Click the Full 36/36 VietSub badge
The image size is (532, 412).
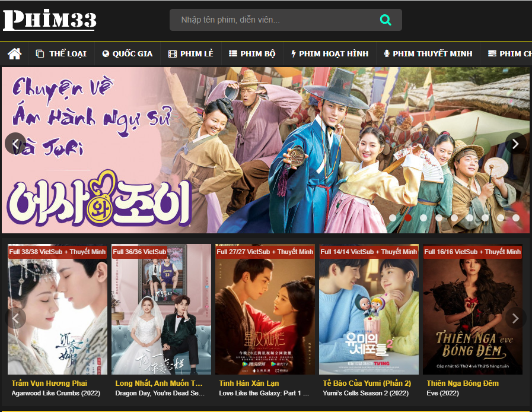(x=139, y=252)
